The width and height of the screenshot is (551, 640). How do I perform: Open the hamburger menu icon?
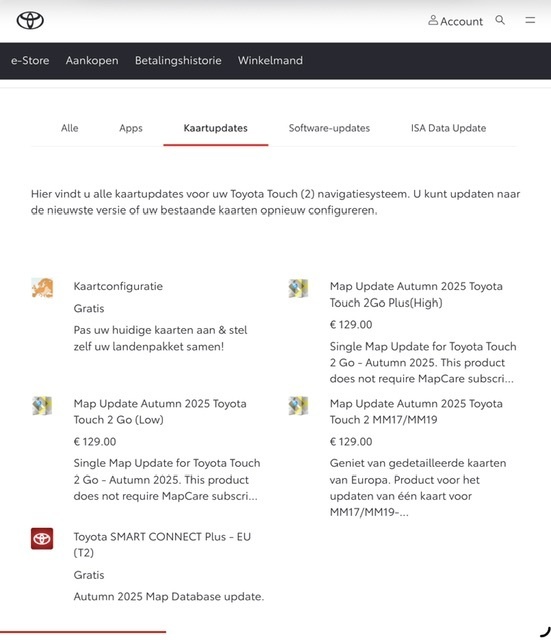click(530, 20)
